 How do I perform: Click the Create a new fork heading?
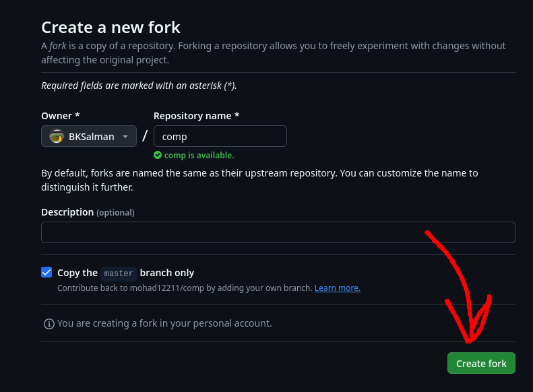point(111,28)
